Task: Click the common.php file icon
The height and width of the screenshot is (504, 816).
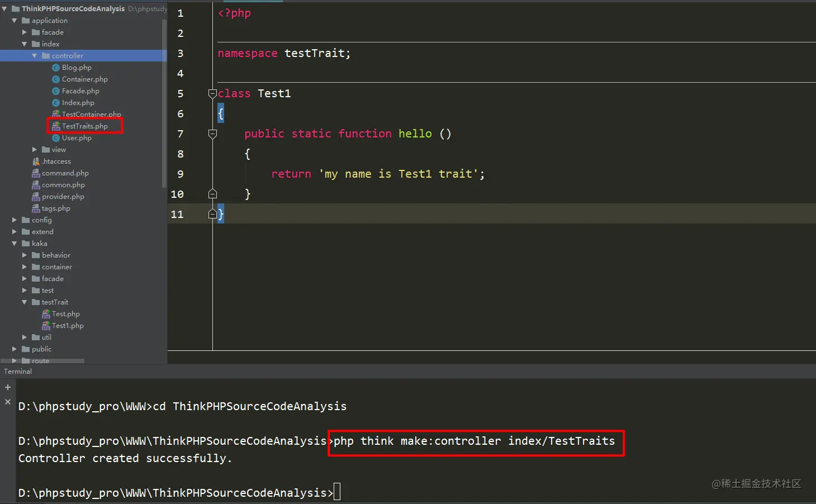Action: point(36,185)
